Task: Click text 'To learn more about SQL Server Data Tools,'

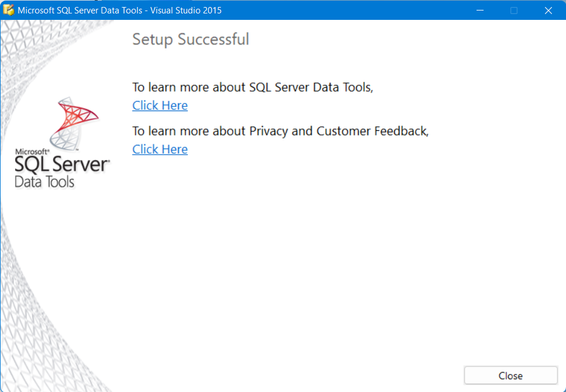Action: tap(253, 87)
